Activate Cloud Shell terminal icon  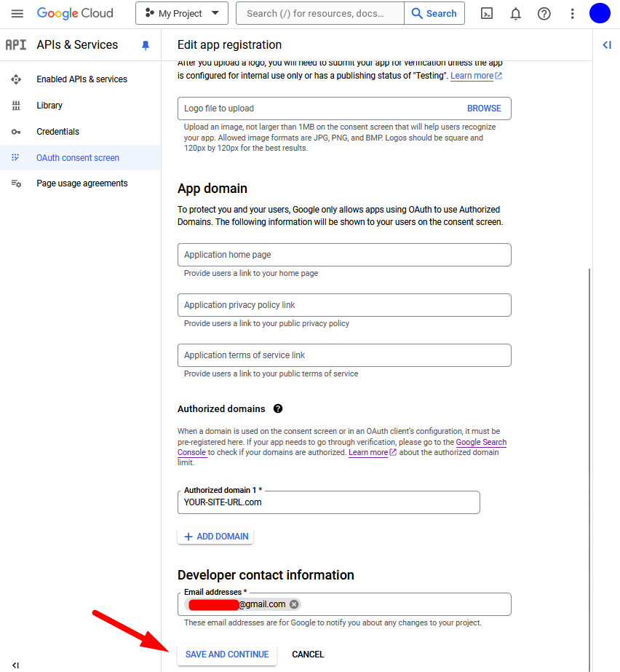487,14
